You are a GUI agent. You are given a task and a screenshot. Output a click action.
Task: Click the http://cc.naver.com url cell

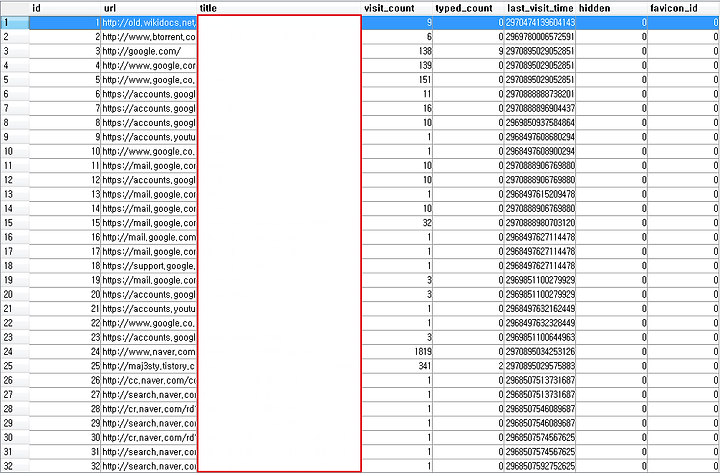click(x=148, y=380)
